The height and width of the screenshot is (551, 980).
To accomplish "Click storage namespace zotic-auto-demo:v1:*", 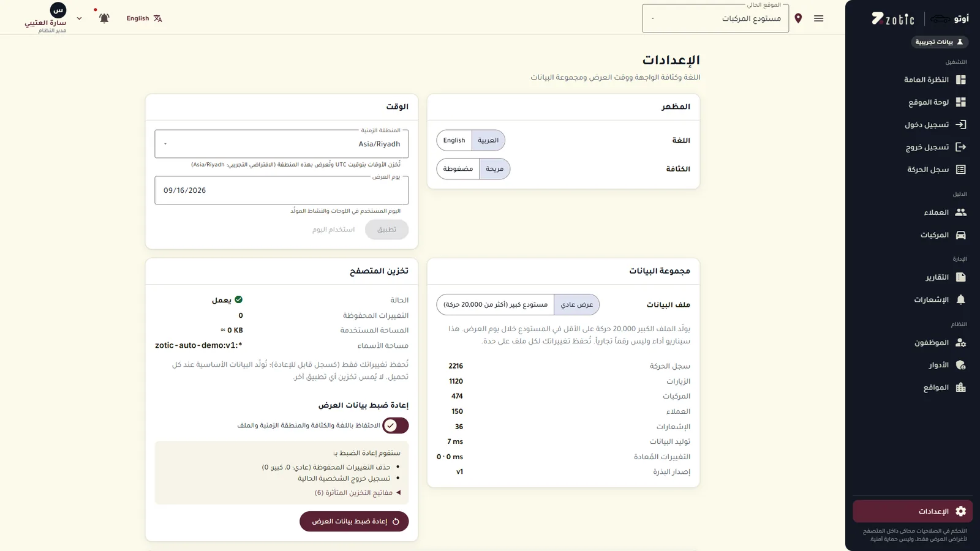I will click(x=198, y=345).
